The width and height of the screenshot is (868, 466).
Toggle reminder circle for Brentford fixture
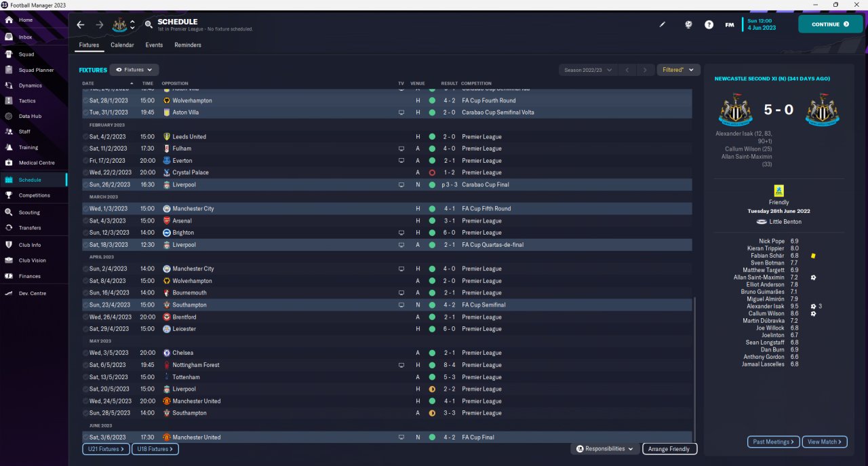click(x=85, y=317)
